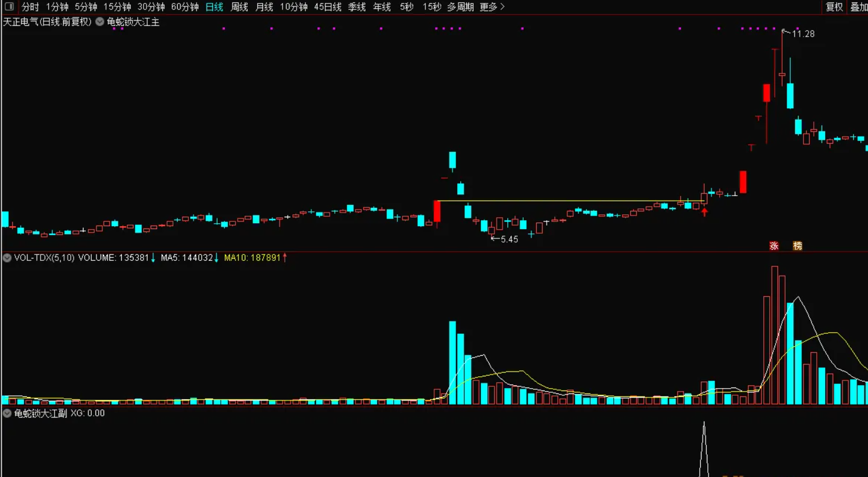
Task: Click the 5.45 low price label
Action: coord(509,239)
